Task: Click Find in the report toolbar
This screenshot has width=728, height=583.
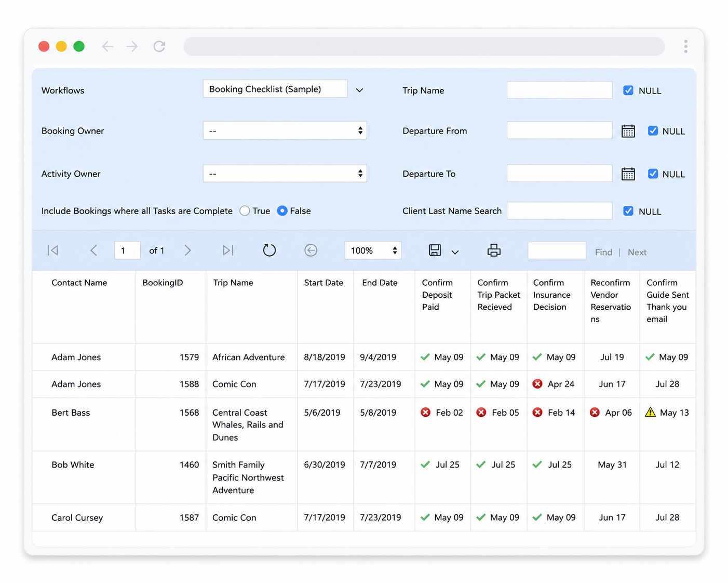Action: point(603,252)
